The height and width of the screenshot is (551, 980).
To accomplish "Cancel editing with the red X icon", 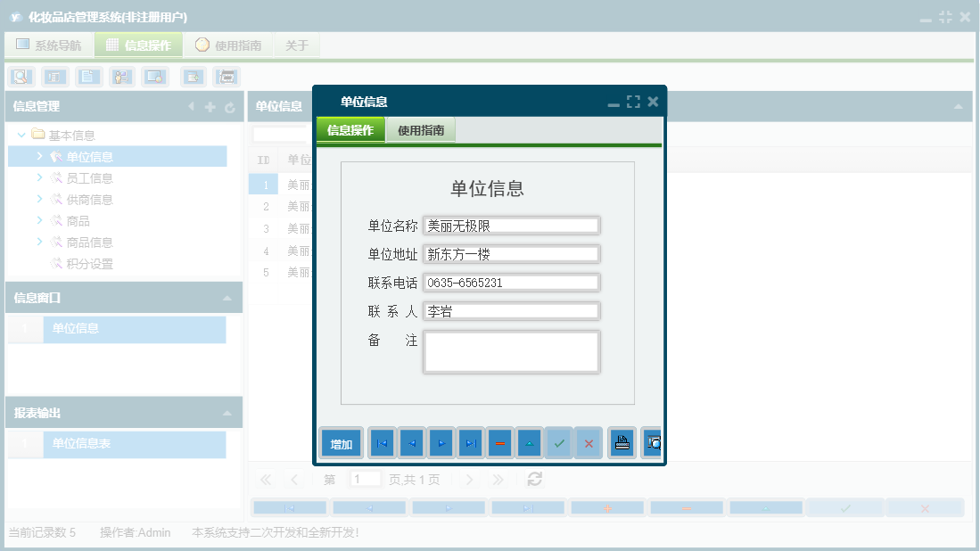I will click(589, 442).
